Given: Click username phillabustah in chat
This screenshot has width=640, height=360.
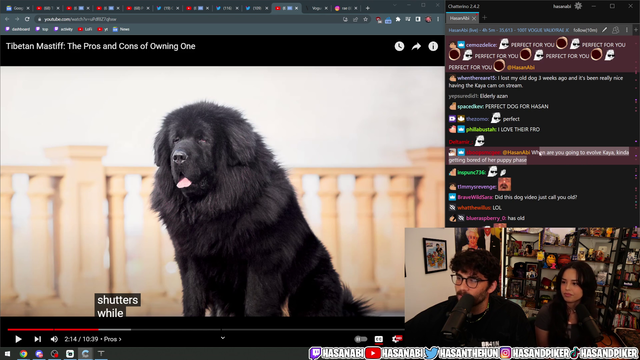Looking at the screenshot, I should tap(482, 129).
